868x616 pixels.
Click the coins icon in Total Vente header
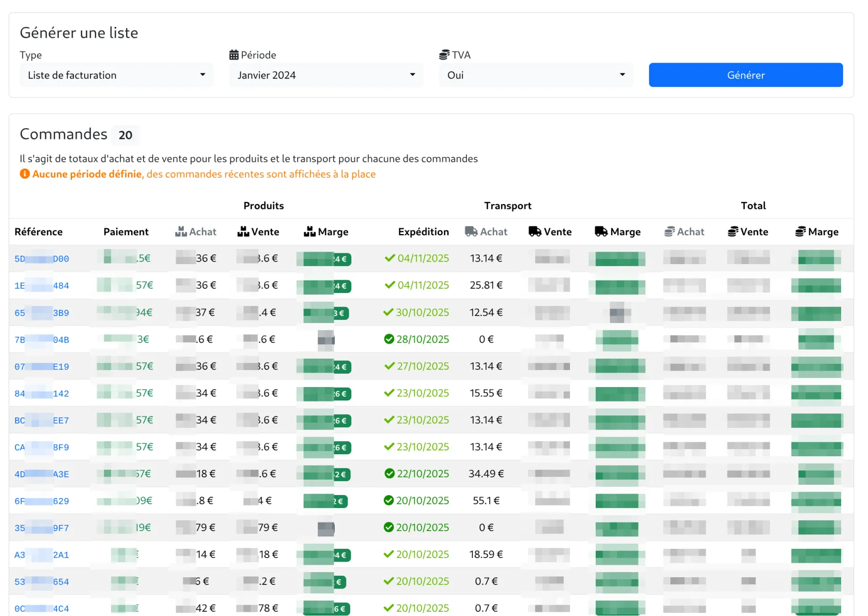tap(733, 232)
